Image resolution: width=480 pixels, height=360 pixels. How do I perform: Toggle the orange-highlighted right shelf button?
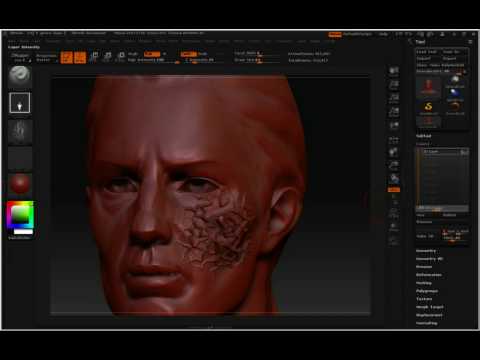(x=394, y=190)
